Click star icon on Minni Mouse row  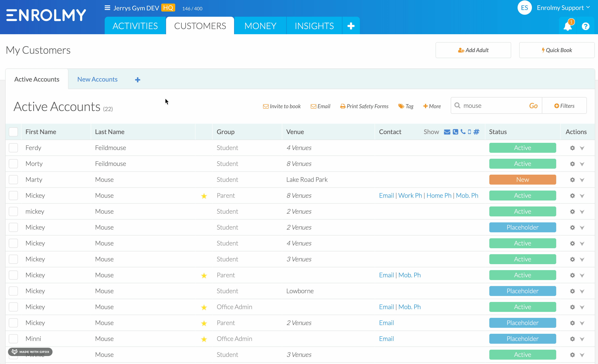tap(204, 339)
